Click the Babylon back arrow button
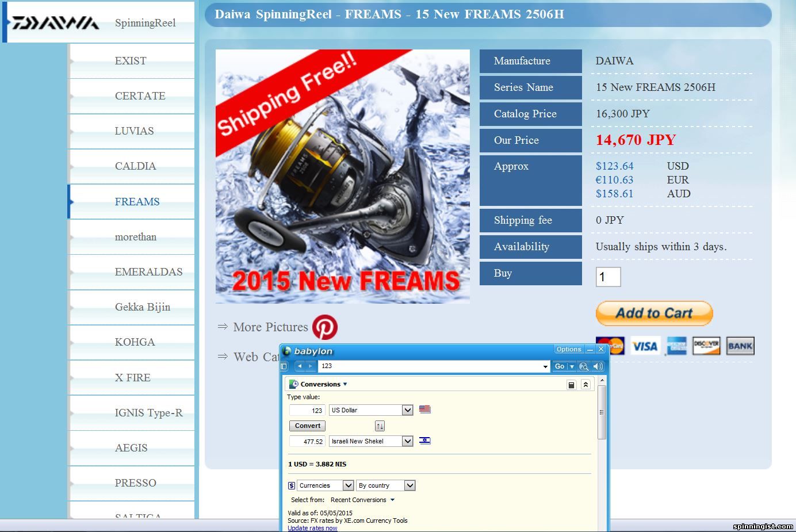 click(x=300, y=366)
